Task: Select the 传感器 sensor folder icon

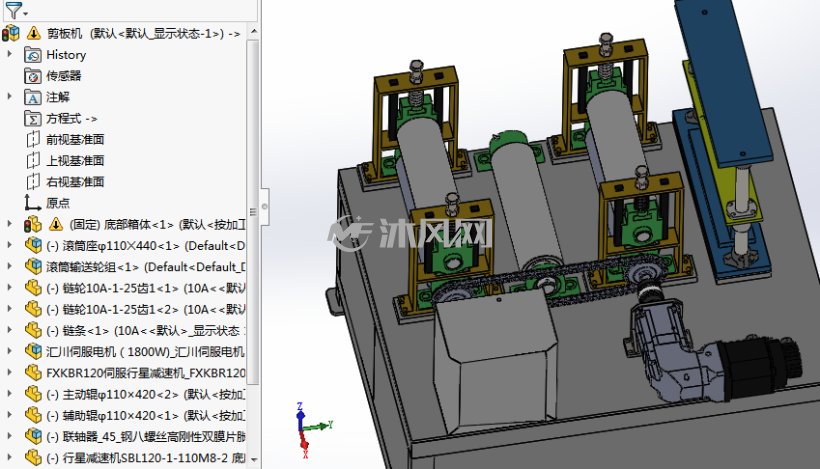Action: click(x=32, y=76)
